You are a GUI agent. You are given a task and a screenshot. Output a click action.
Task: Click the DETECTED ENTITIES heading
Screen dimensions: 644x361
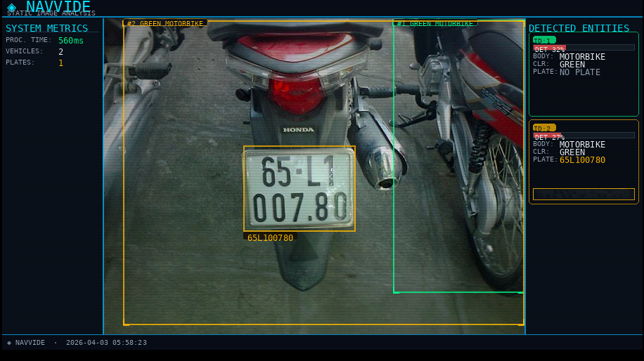(x=579, y=28)
